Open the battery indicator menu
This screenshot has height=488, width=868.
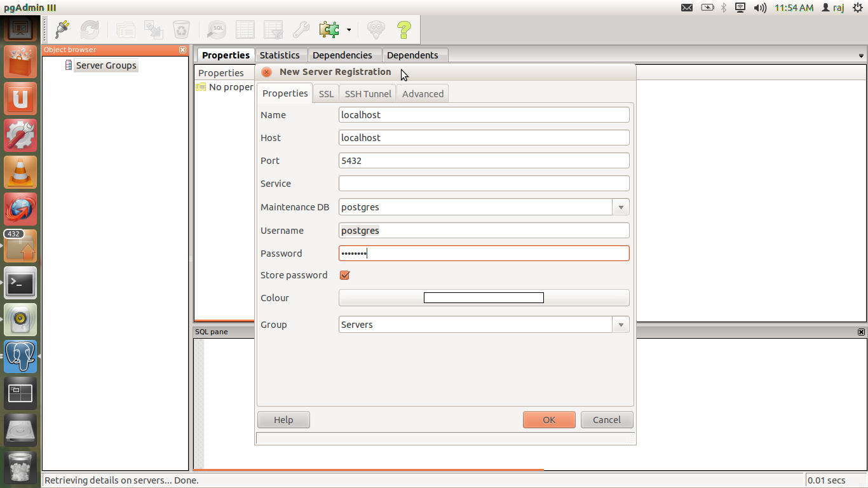coord(707,8)
